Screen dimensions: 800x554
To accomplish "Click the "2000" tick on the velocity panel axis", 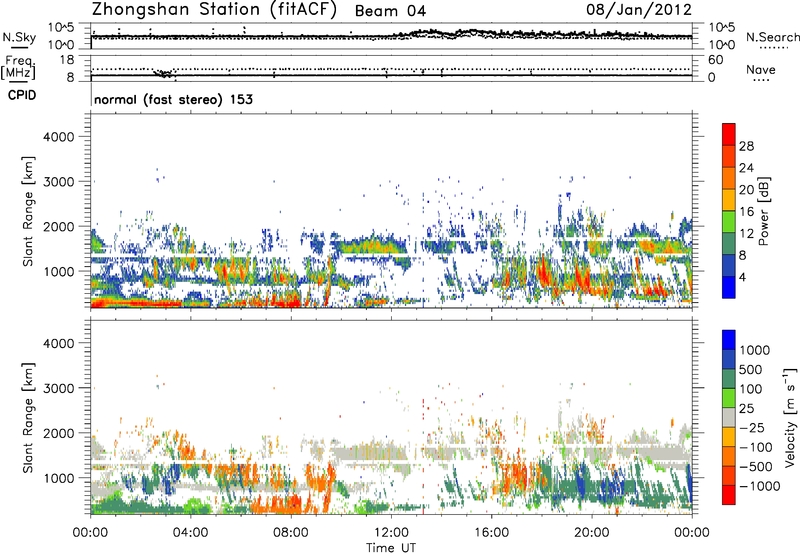I will 58,433.
